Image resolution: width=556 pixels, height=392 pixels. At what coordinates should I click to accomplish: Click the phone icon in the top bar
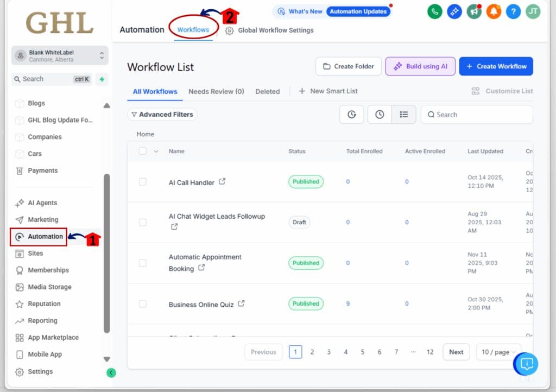[x=434, y=11]
